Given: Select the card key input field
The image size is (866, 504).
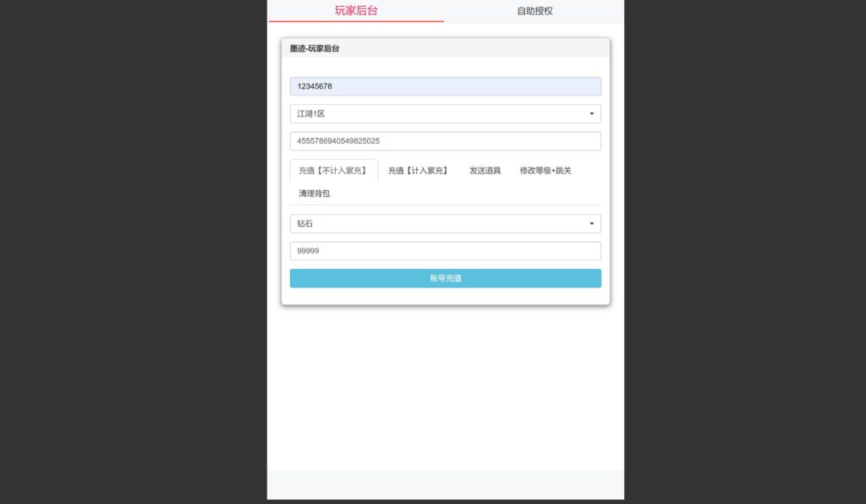Looking at the screenshot, I should 446,140.
